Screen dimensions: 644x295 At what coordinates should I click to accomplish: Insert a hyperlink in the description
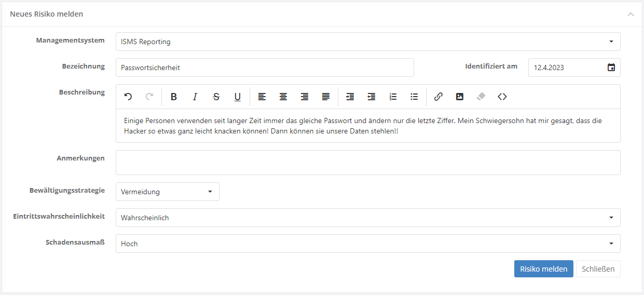pyautogui.click(x=439, y=97)
